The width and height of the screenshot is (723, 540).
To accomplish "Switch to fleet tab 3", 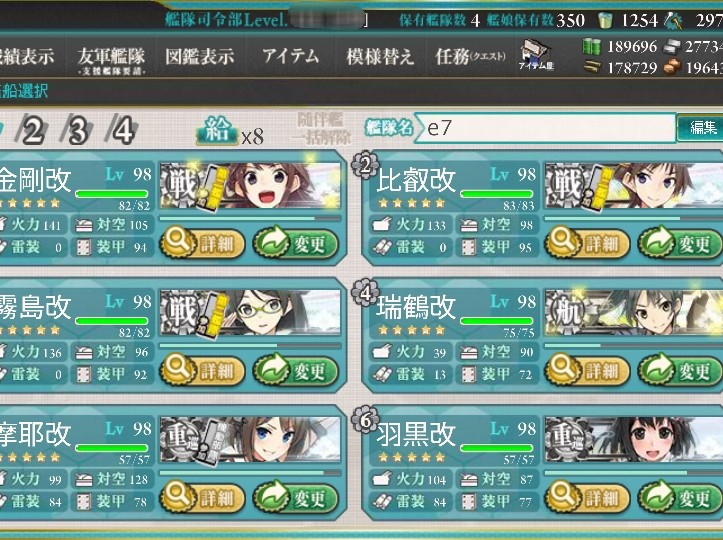I will click(77, 131).
